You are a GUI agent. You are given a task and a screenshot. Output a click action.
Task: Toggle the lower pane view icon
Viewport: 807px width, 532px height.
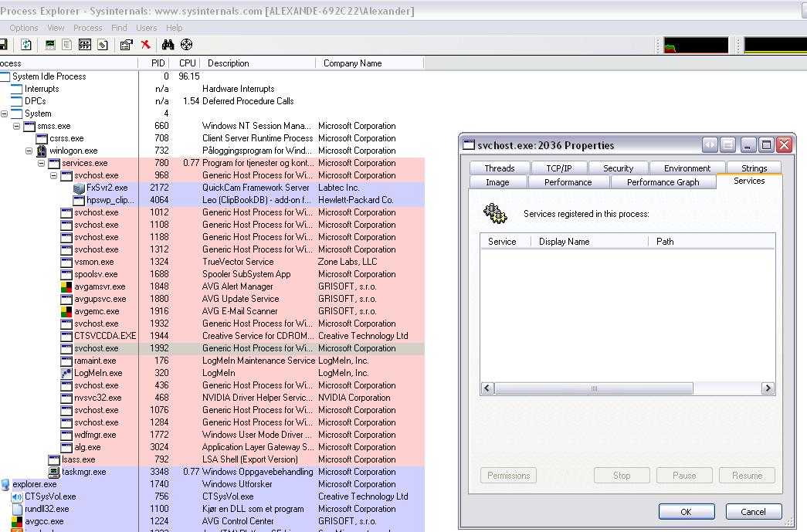(85, 45)
